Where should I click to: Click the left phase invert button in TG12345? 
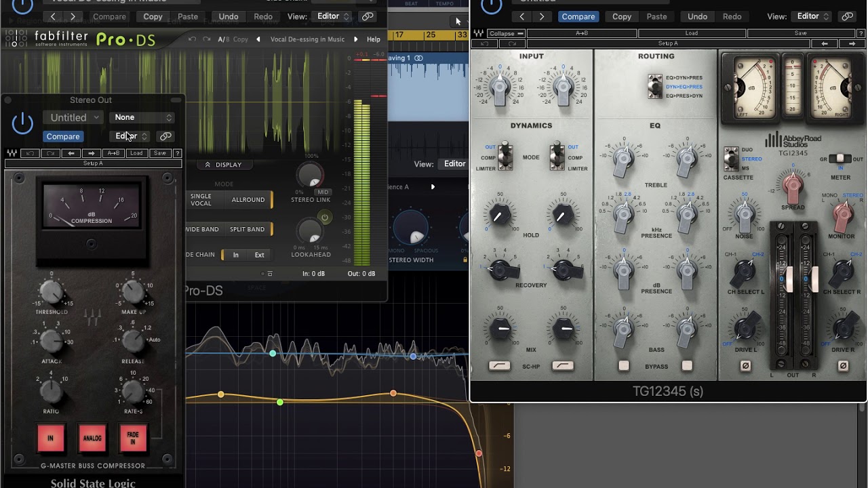point(745,365)
